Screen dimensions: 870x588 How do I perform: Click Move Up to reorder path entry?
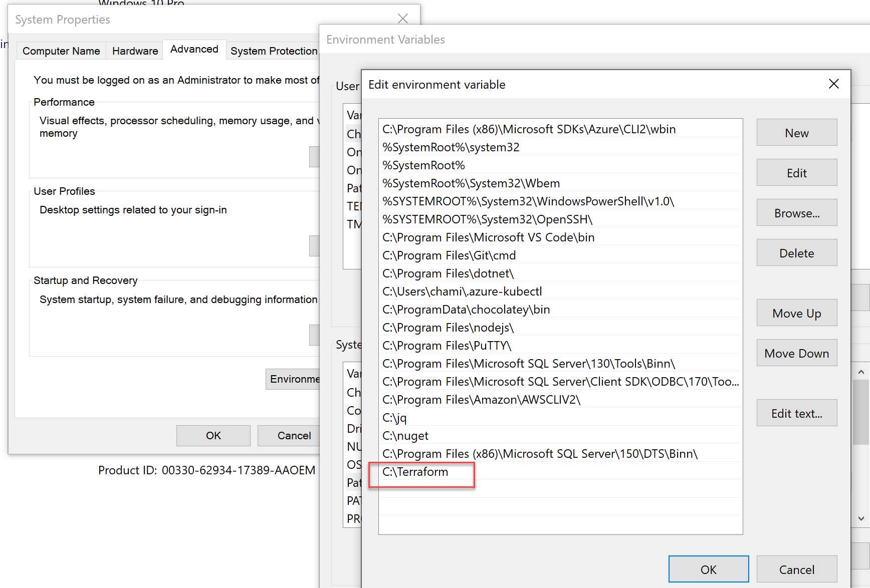pos(796,313)
